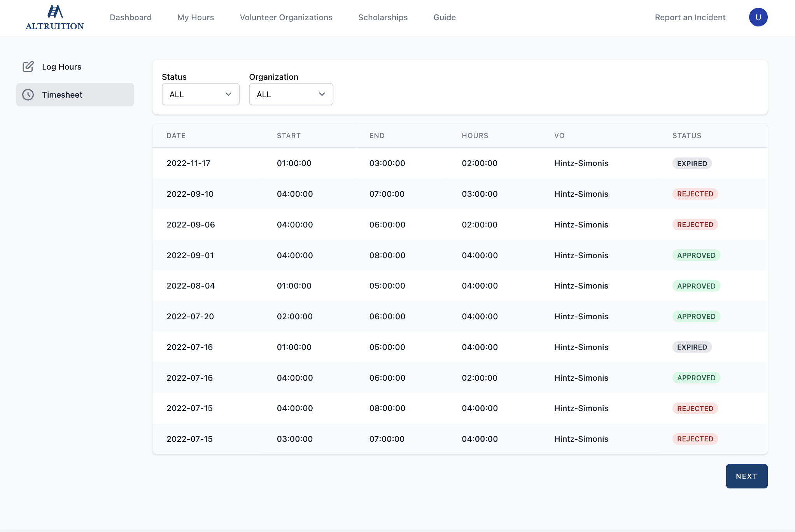795x532 pixels.
Task: Click the HOURS column header
Action: (x=475, y=136)
